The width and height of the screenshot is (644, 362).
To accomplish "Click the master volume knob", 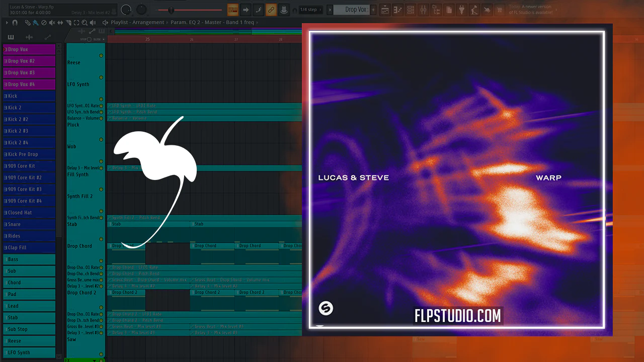I will [126, 10].
